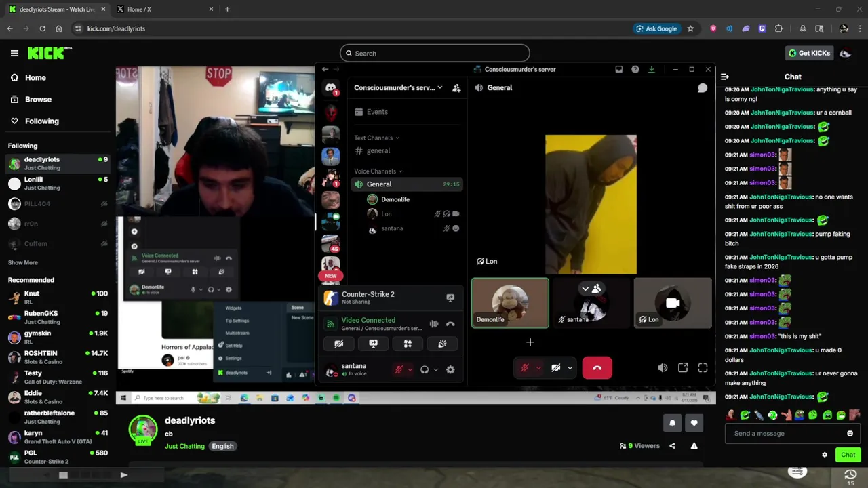The image size is (868, 488).
Task: Open the emoji picker in chat box
Action: click(x=850, y=434)
